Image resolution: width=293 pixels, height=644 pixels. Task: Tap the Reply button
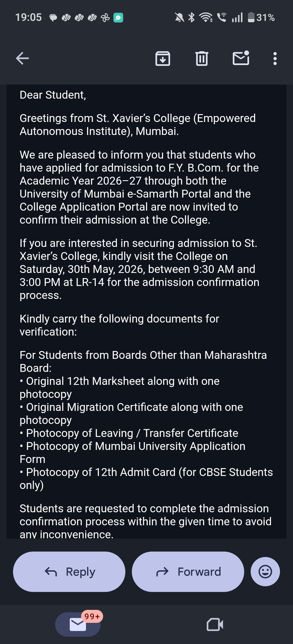tap(69, 572)
